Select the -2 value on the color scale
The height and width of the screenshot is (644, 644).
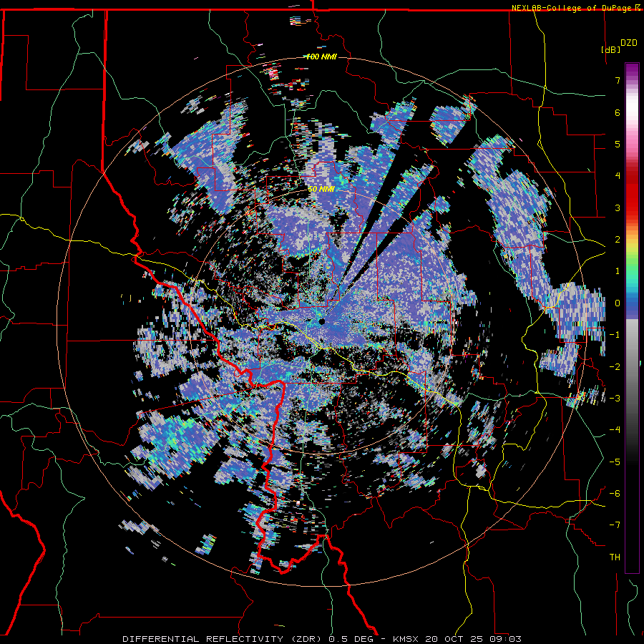click(x=615, y=367)
